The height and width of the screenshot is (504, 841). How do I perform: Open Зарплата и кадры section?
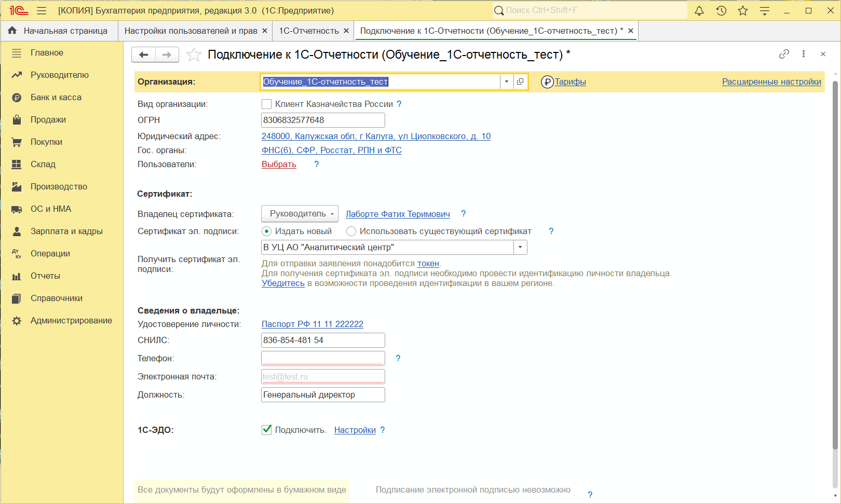tap(62, 231)
